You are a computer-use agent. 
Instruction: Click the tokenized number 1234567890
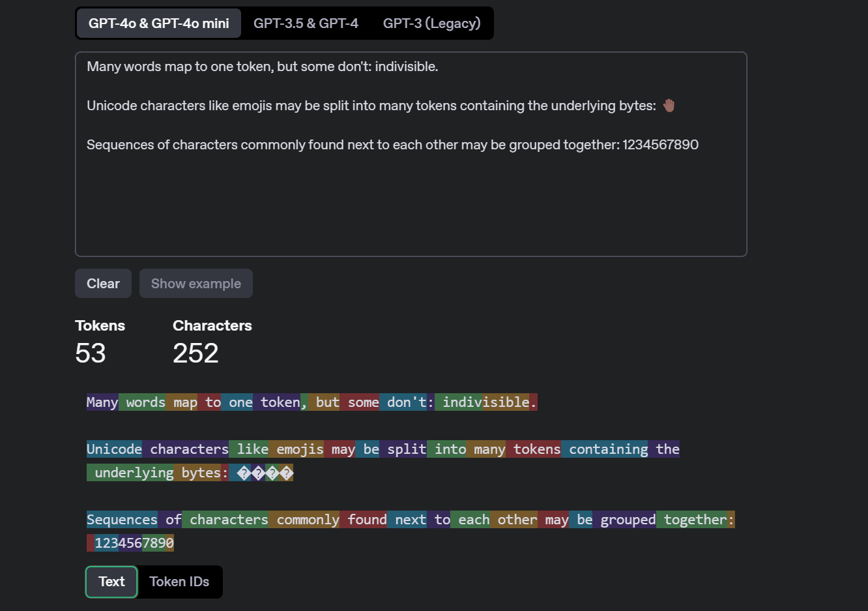point(134,543)
